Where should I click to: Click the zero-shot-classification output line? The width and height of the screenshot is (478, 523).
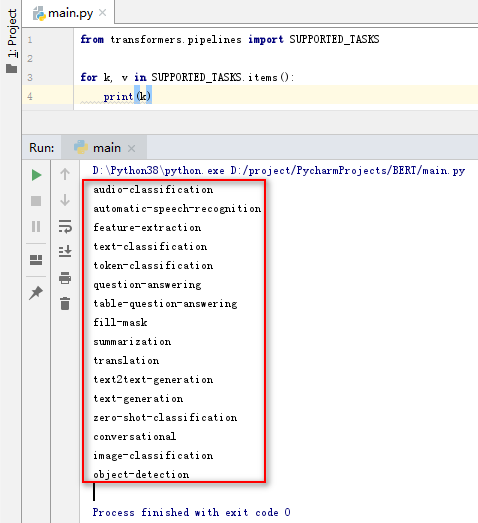(165, 418)
